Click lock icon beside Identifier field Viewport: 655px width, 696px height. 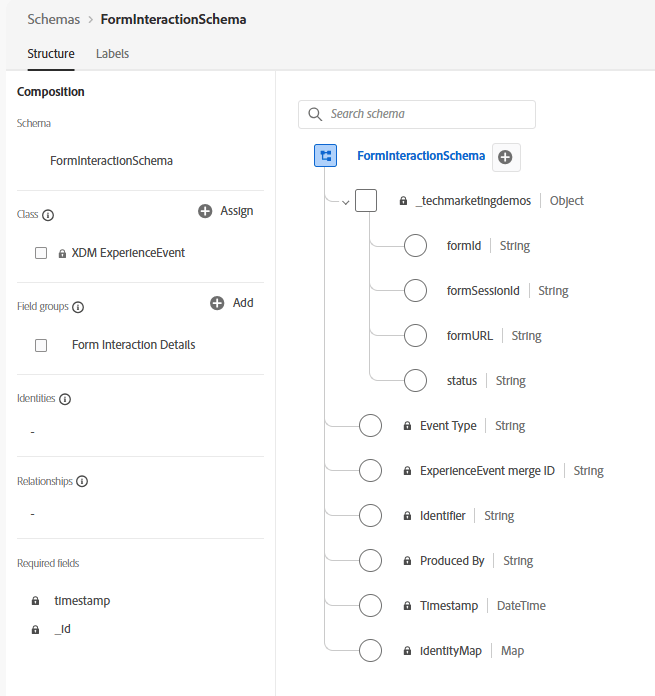click(x=407, y=515)
